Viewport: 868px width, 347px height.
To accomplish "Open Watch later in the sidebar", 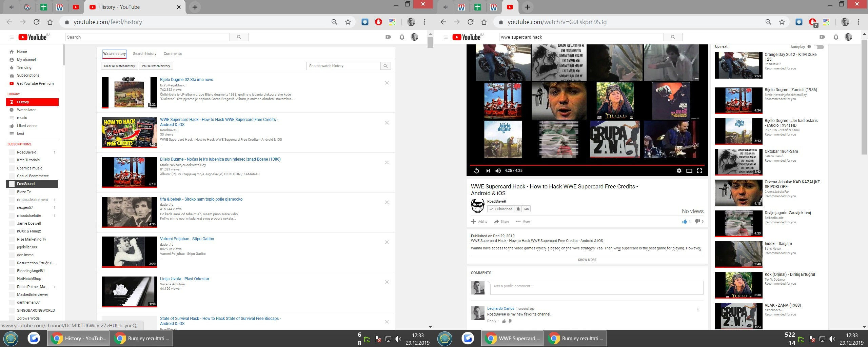I will click(x=26, y=110).
